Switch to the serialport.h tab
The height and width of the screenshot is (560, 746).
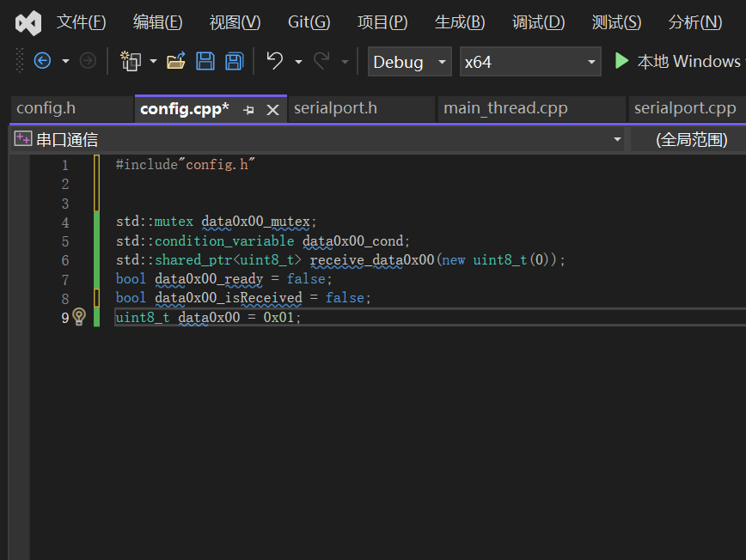click(362, 109)
